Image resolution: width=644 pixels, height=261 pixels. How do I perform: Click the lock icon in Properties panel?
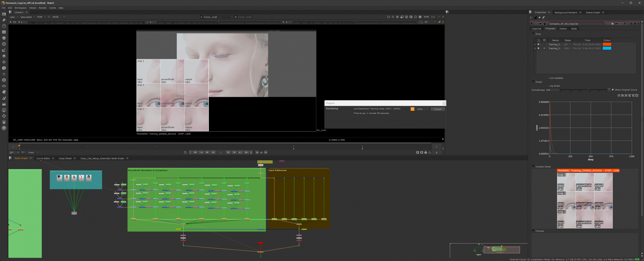coord(535,17)
